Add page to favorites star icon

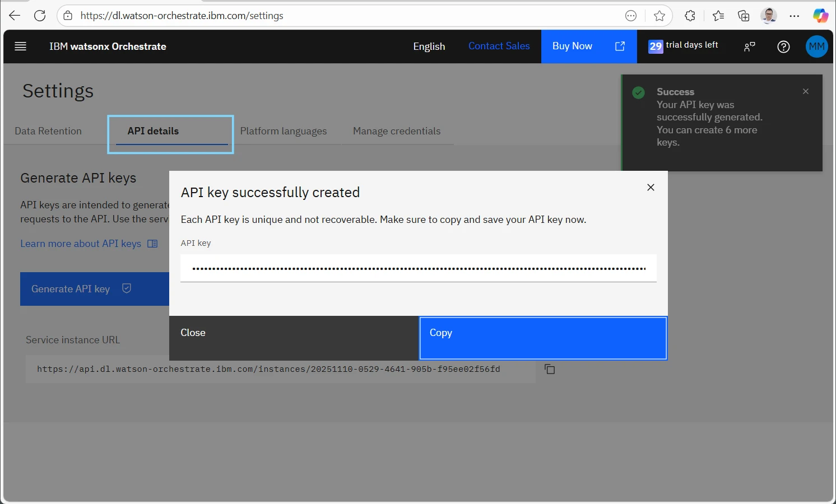pyautogui.click(x=659, y=16)
